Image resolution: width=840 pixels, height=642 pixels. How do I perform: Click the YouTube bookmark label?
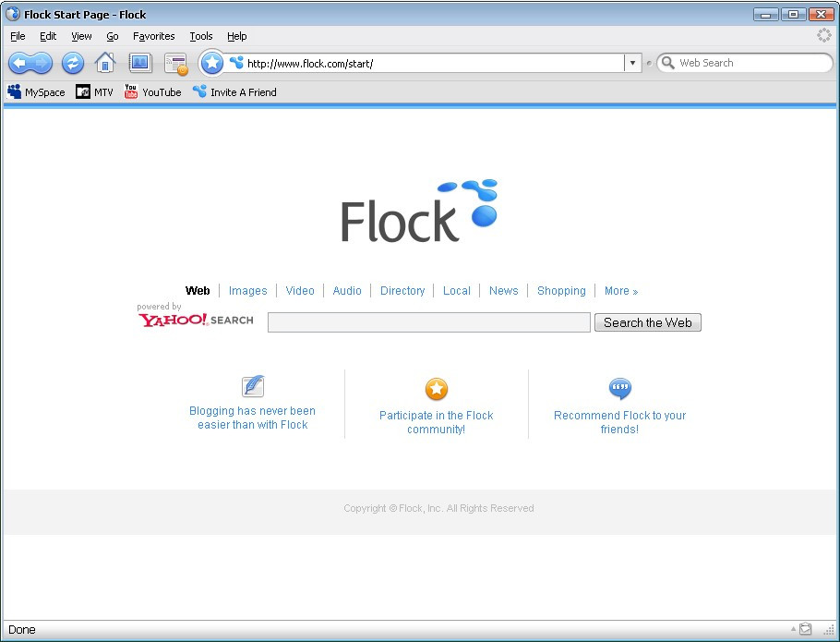[x=162, y=92]
